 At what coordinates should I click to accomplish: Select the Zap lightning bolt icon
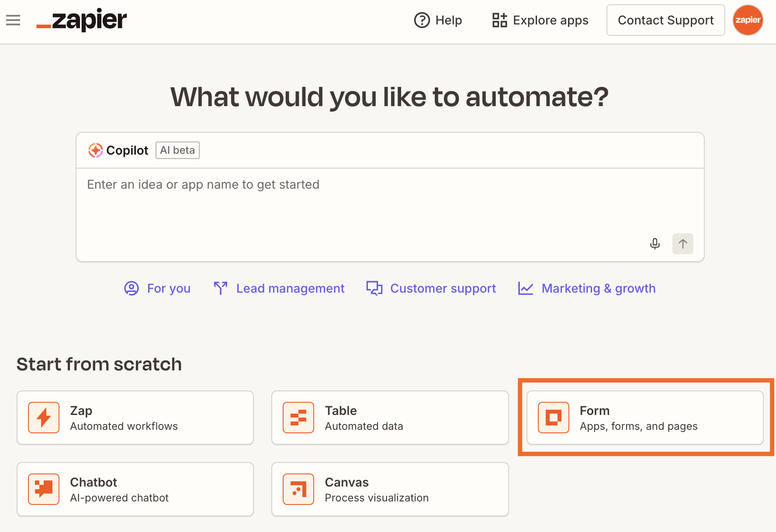tap(43, 418)
